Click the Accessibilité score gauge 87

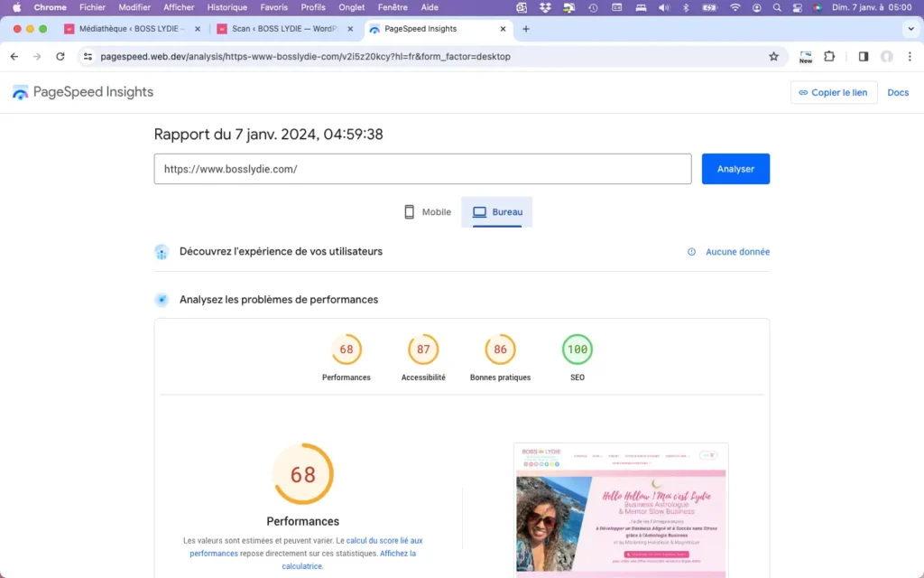pos(423,350)
